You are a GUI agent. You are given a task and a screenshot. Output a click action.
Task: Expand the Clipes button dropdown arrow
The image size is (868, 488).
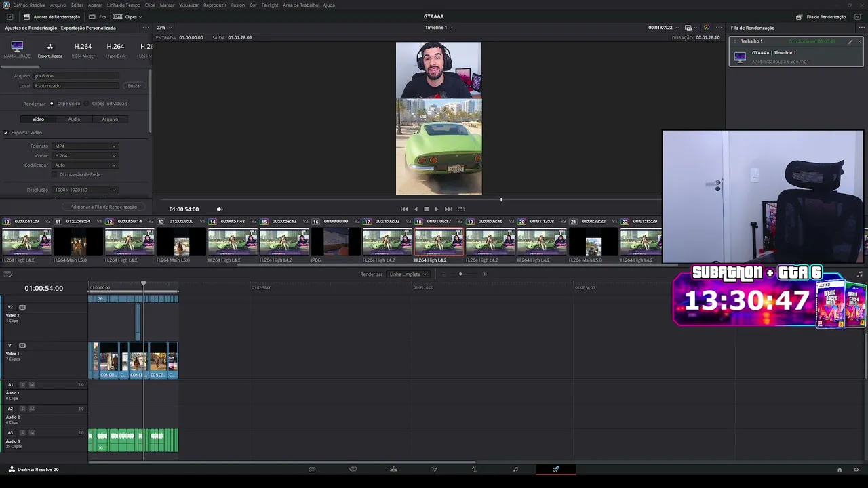140,16
